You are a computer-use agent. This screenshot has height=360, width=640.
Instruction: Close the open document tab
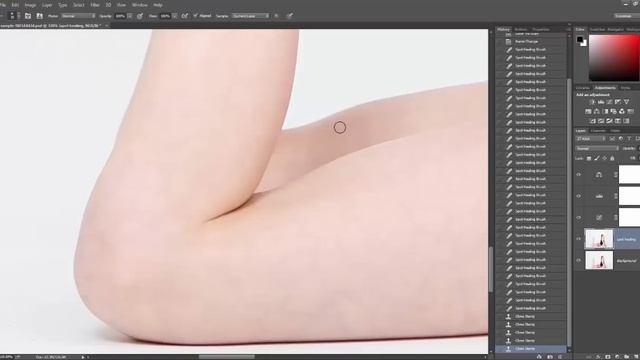(107, 25)
